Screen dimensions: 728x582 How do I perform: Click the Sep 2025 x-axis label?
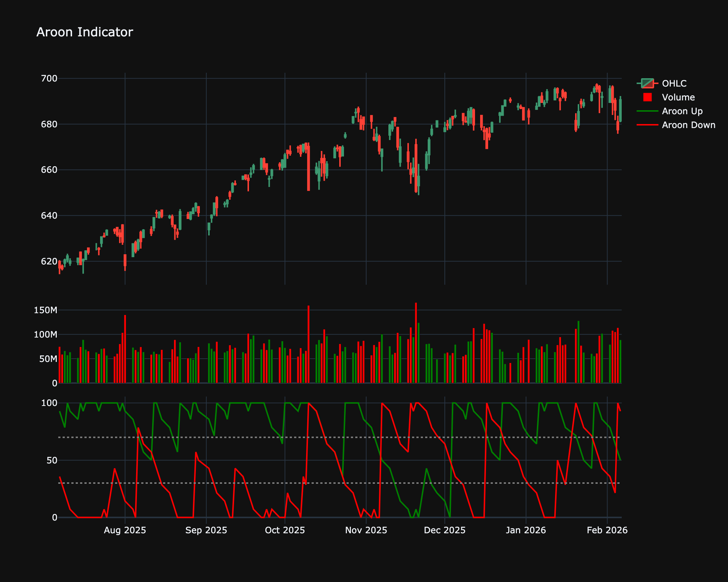click(206, 530)
